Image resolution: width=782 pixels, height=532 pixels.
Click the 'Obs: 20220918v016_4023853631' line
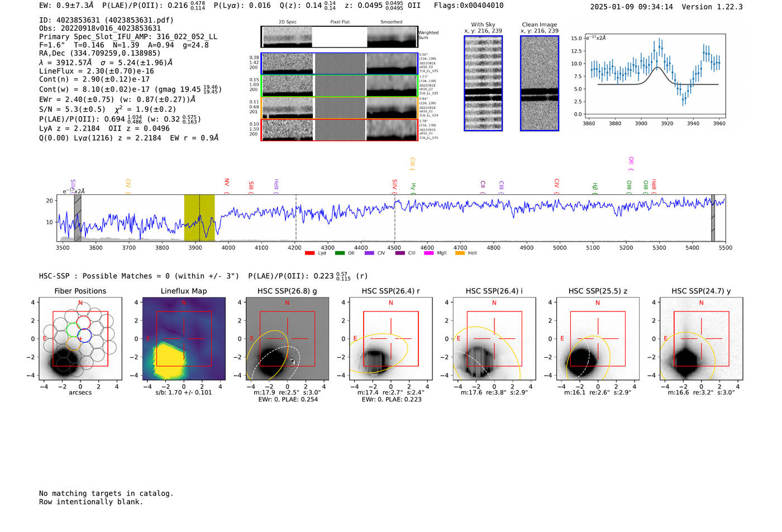pyautogui.click(x=100, y=28)
